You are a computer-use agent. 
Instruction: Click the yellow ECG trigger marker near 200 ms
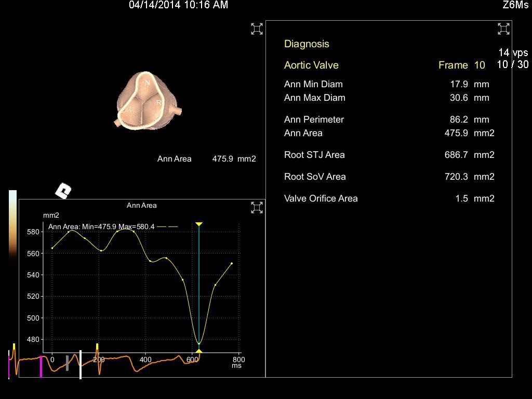(x=97, y=347)
